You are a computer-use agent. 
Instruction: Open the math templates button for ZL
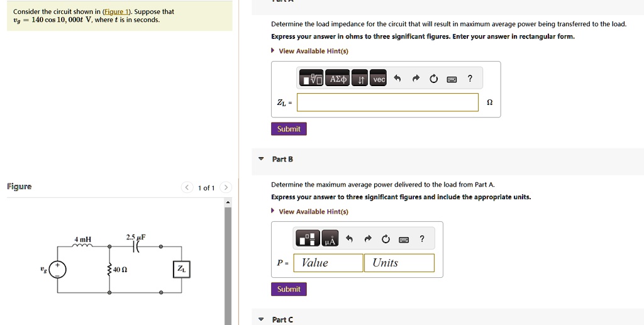pos(311,79)
